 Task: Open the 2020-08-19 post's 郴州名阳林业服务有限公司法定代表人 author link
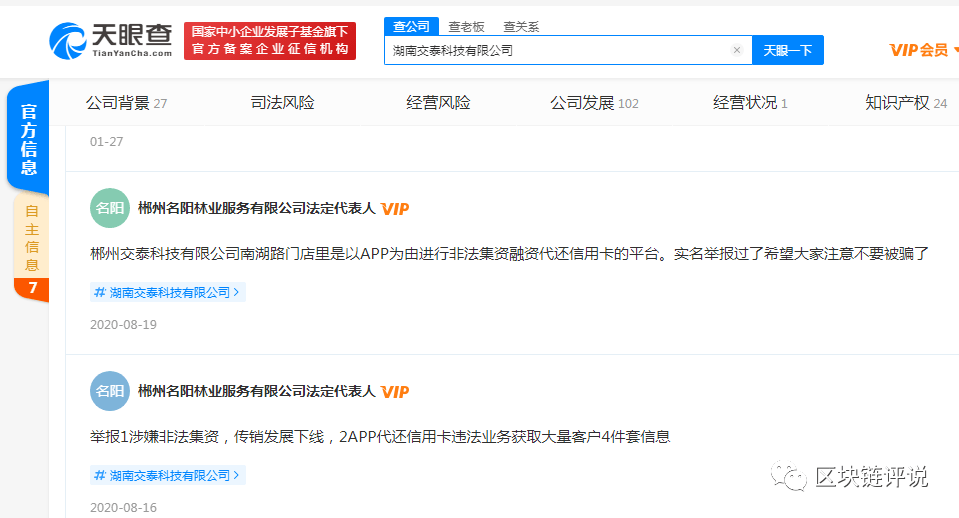coord(256,209)
